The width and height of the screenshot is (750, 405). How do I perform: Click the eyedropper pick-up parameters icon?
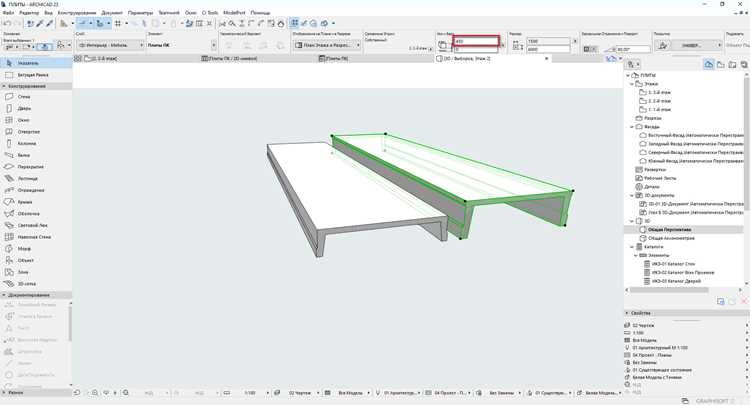(40, 23)
